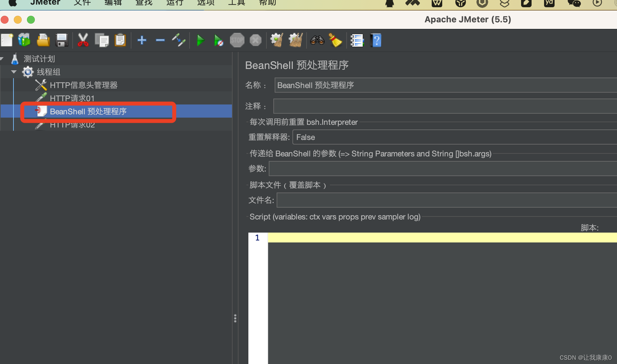Click the Clear all double-broom icon
The height and width of the screenshot is (364, 617).
(x=295, y=40)
